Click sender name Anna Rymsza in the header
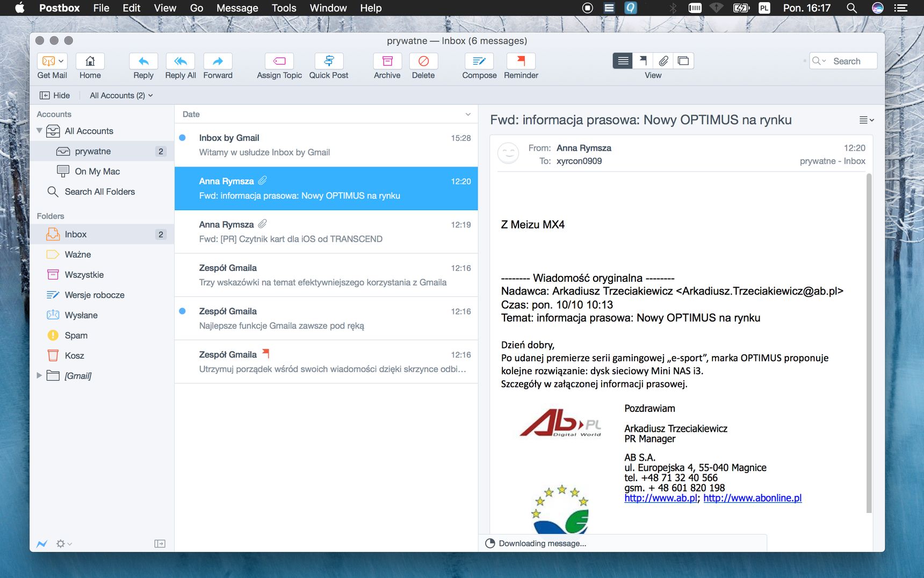Viewport: 924px width, 578px height. (584, 148)
